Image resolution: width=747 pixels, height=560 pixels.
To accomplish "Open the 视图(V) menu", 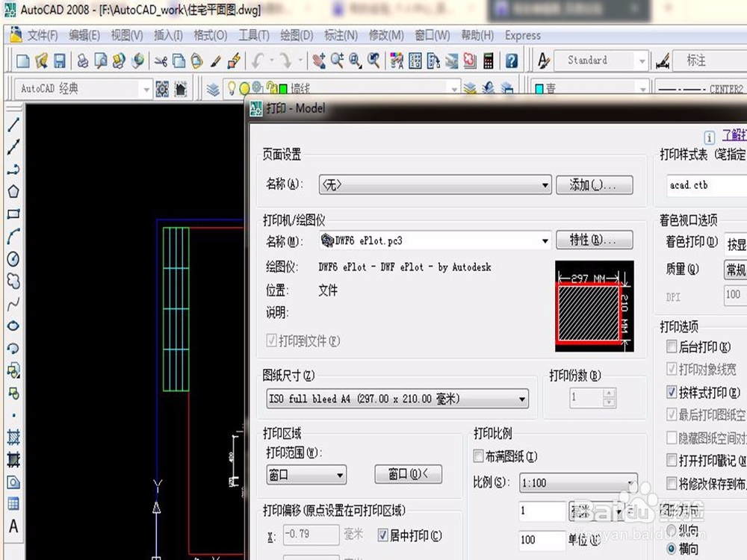I will [127, 35].
